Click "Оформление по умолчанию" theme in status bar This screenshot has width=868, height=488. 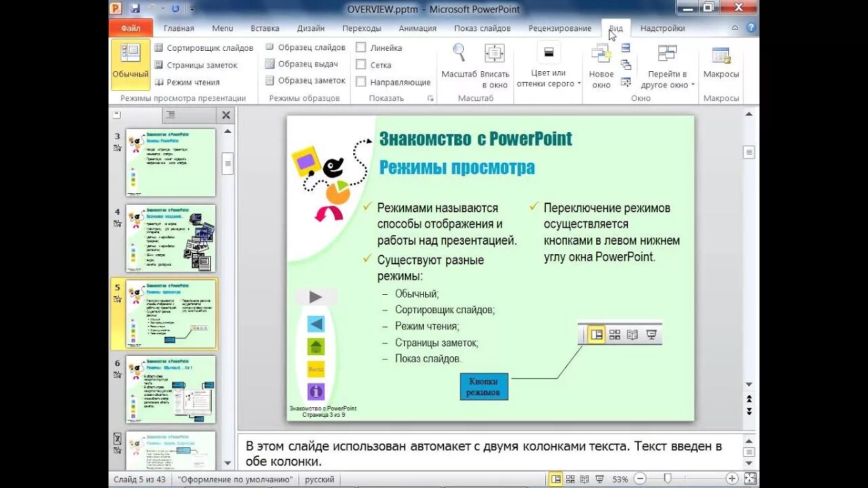coord(235,479)
